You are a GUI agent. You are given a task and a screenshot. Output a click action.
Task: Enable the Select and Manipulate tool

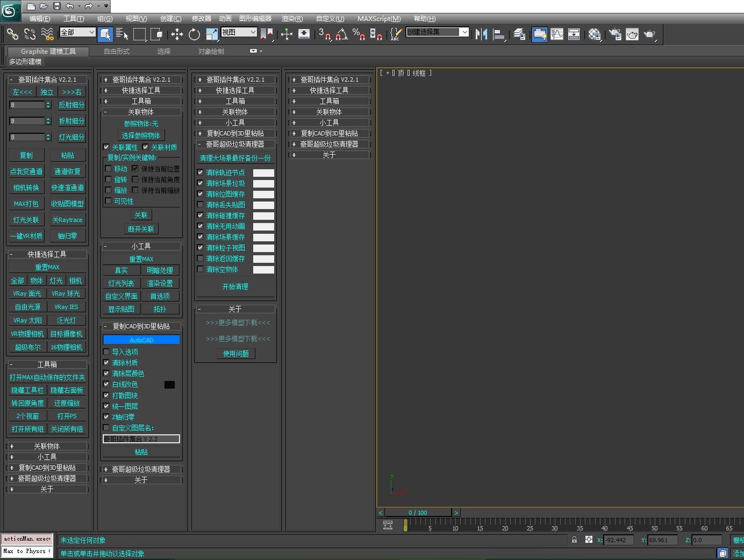(x=287, y=34)
